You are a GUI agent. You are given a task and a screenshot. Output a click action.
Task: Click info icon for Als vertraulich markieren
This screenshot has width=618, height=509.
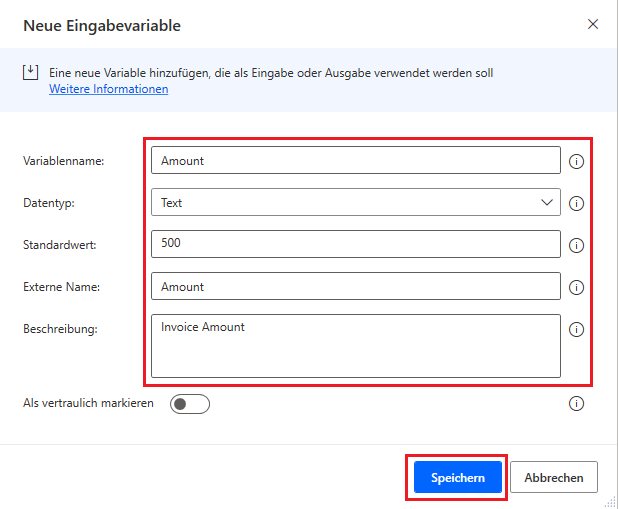click(576, 404)
